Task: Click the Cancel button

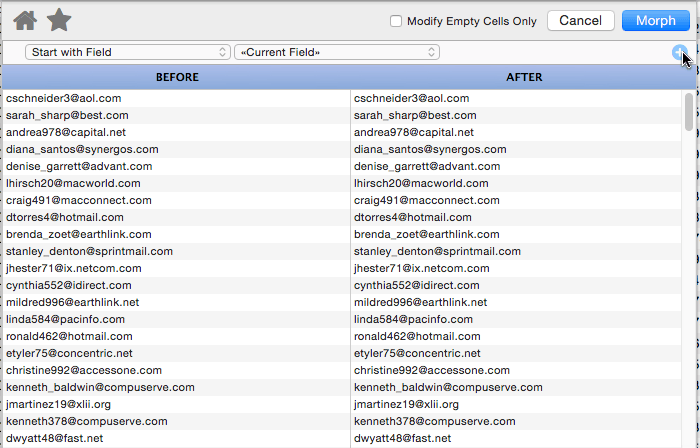Action: 580,21
